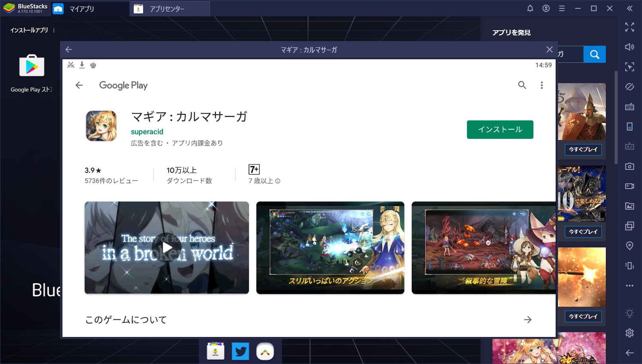Open the Google Play Store app icon
Viewport: 642px width, 364px height.
32,66
